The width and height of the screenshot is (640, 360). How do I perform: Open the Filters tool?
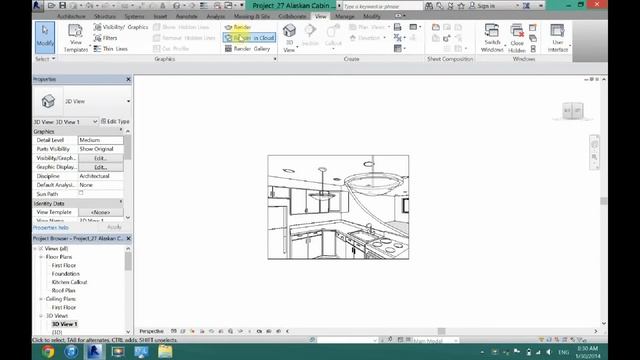click(x=106, y=38)
